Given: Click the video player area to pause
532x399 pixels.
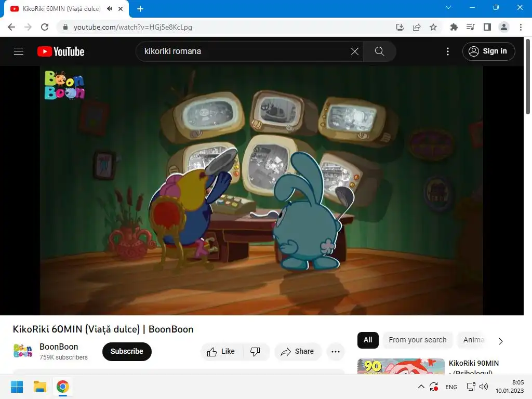Looking at the screenshot, I should point(262,190).
